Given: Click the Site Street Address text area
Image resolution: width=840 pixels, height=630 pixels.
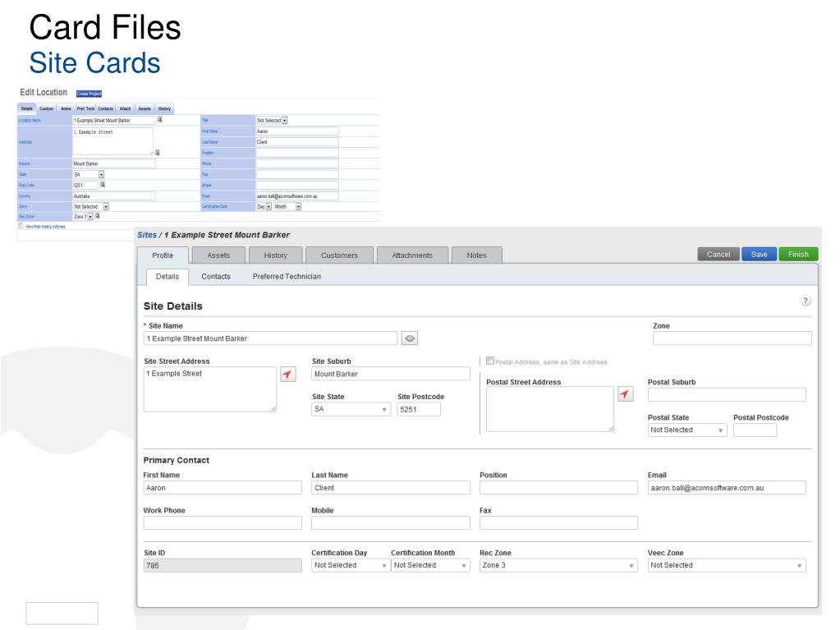Looking at the screenshot, I should pos(210,389).
